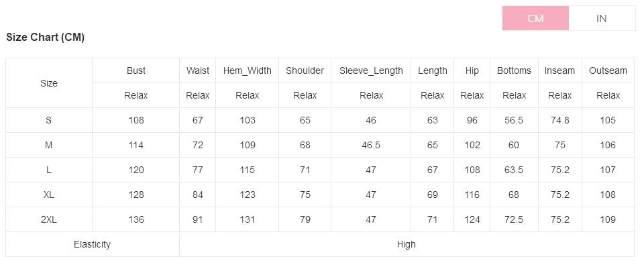Click the Waist column header
644x267 pixels.
click(197, 70)
